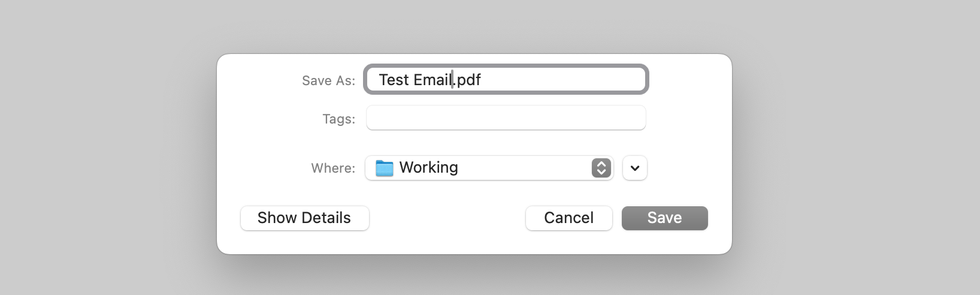Image resolution: width=980 pixels, height=295 pixels.
Task: Click the Tags: label
Action: (x=338, y=119)
